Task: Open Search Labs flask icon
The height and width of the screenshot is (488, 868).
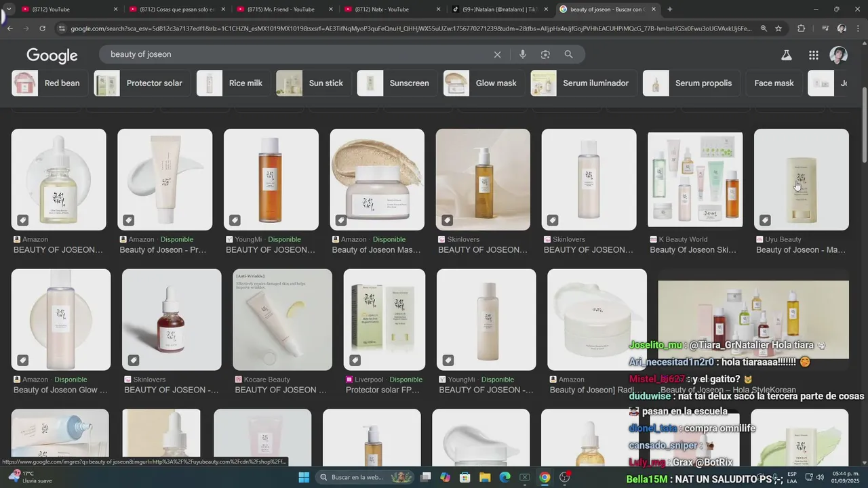Action: click(x=787, y=55)
